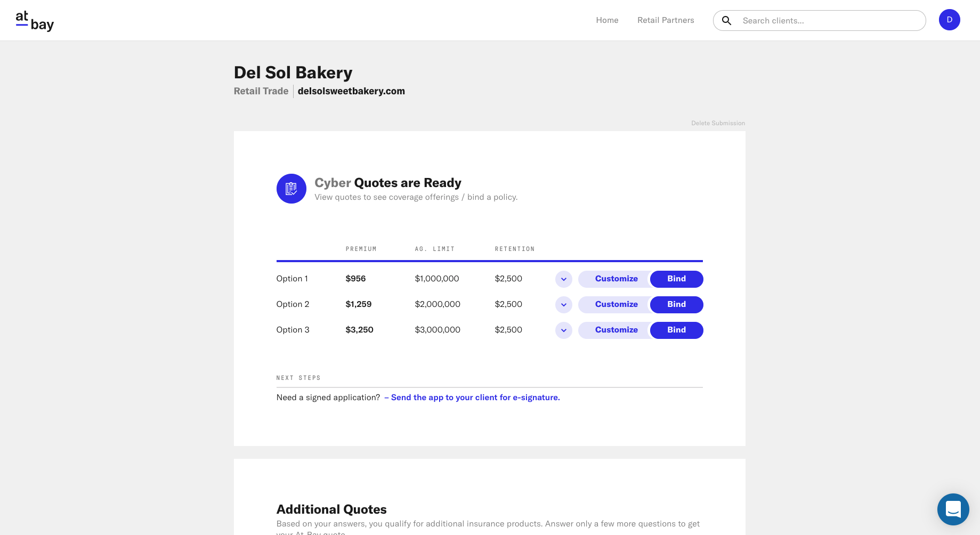Open delsolsweetbakery.com link
Image resolution: width=980 pixels, height=535 pixels.
click(x=351, y=91)
